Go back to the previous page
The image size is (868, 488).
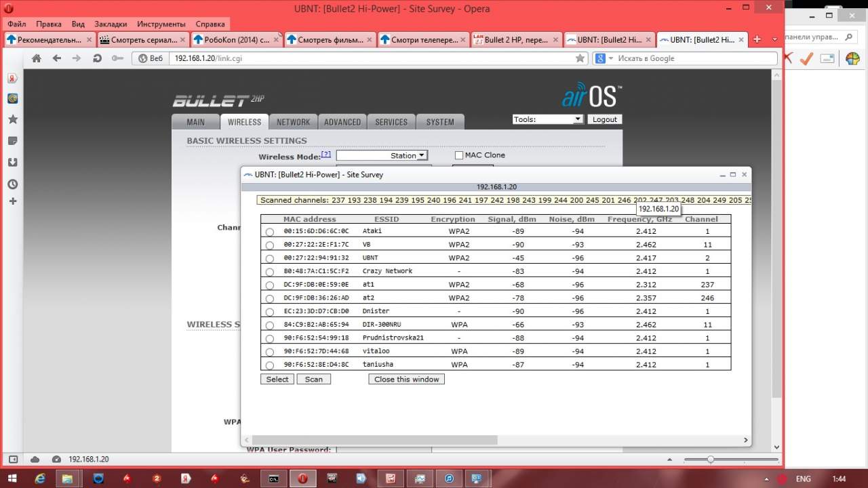pyautogui.click(x=57, y=58)
